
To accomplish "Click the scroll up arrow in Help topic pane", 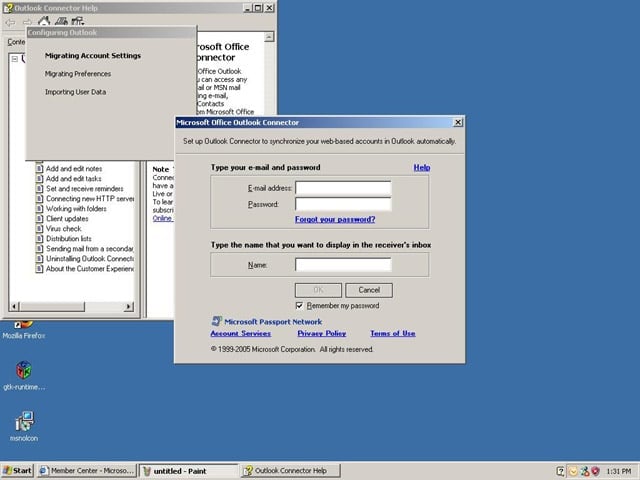I will click(269, 37).
